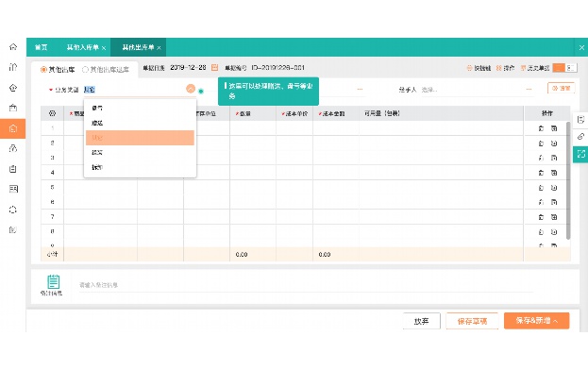Click first action icon in row 1
The image size is (588, 370).
tap(541, 128)
